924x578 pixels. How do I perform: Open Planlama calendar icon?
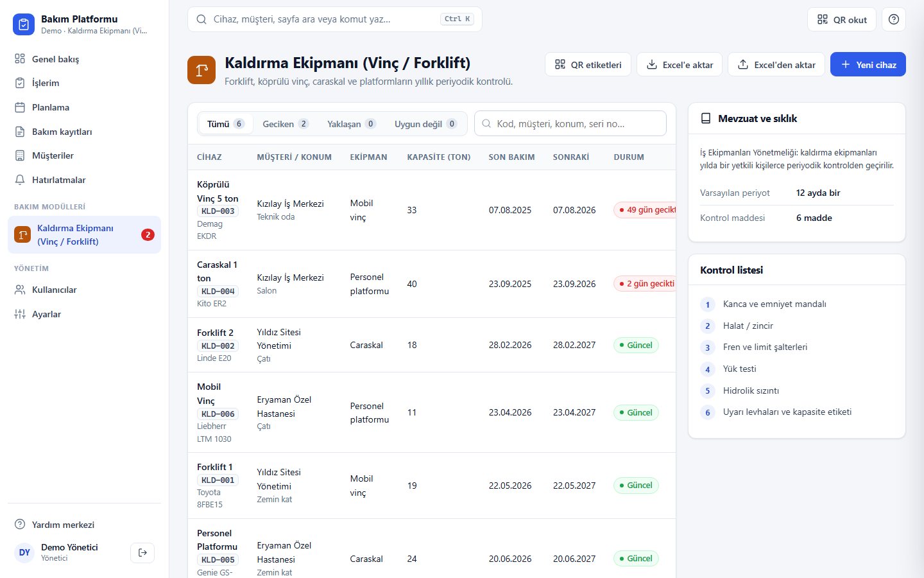point(20,107)
